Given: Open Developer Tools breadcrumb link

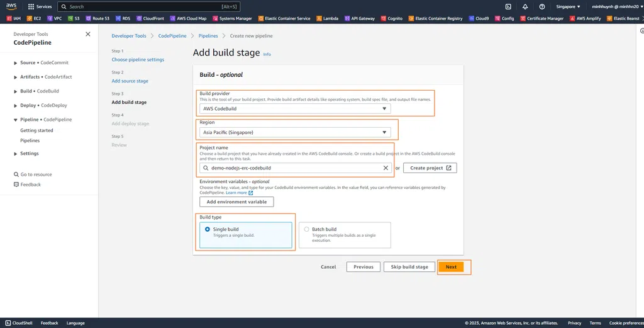Looking at the screenshot, I should (128, 36).
